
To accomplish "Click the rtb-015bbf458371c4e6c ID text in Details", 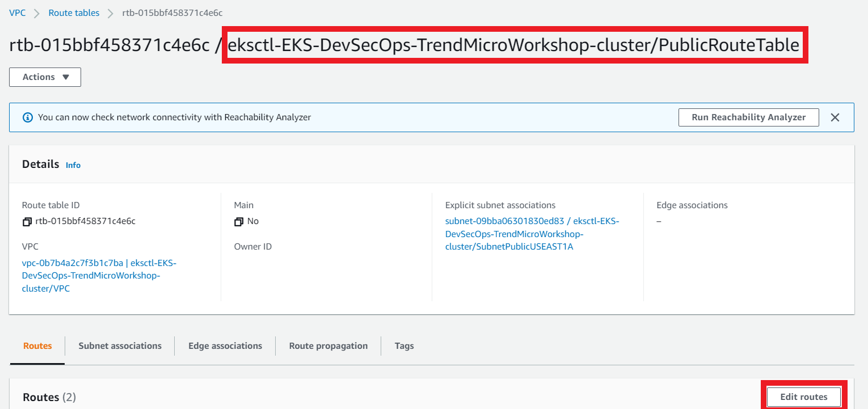I will coord(86,221).
